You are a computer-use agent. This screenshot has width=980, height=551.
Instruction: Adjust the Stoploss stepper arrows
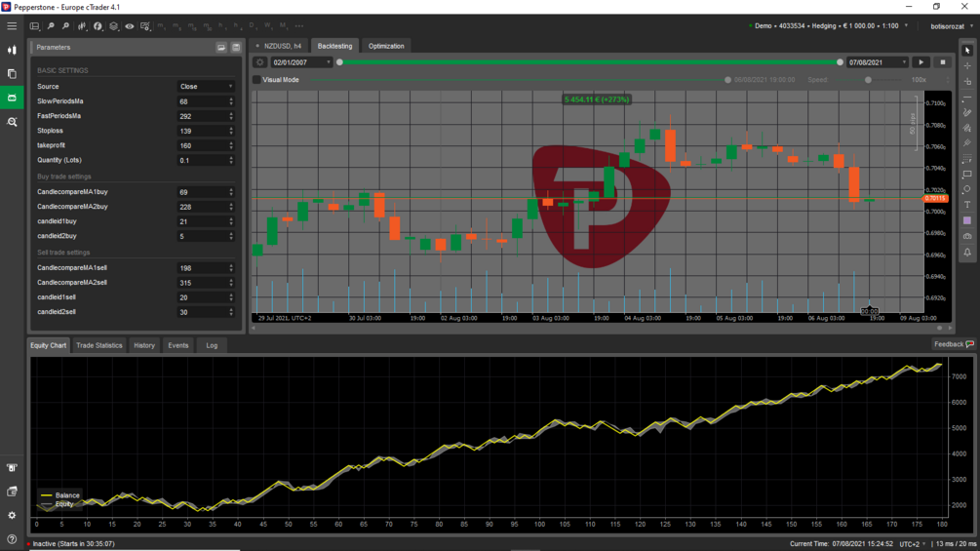[x=231, y=131]
